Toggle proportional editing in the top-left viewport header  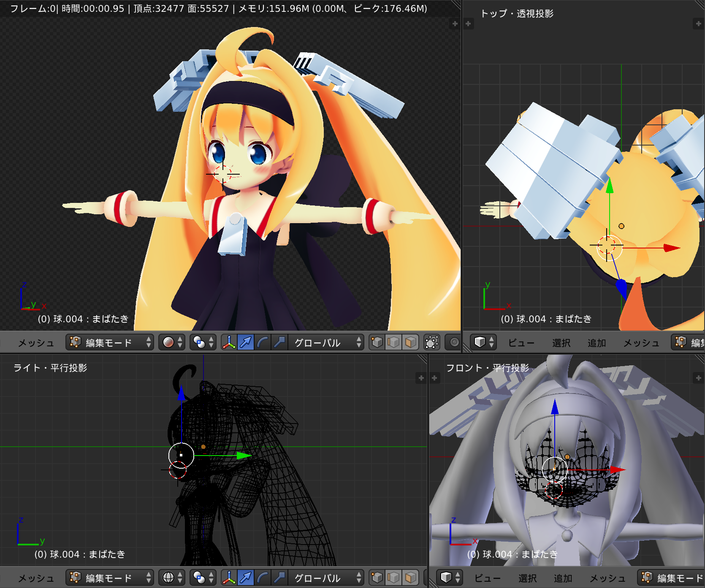click(454, 343)
